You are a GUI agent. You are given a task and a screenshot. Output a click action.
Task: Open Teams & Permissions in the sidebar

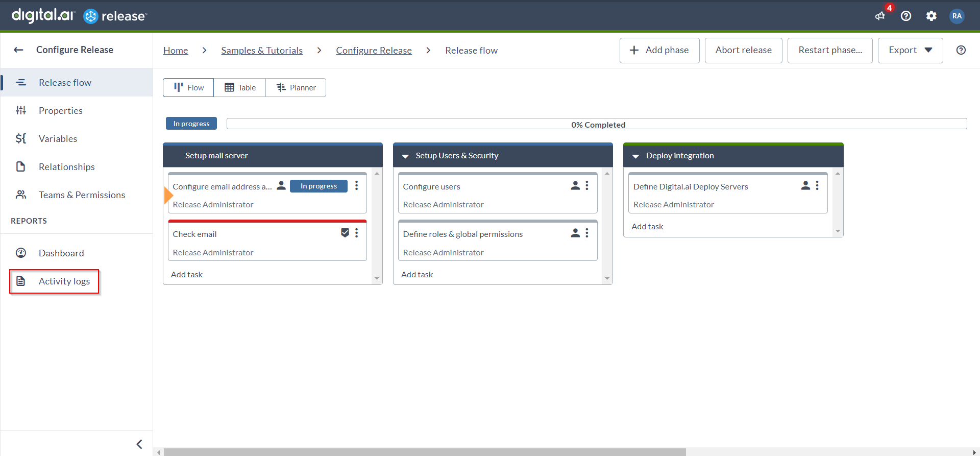click(x=77, y=195)
